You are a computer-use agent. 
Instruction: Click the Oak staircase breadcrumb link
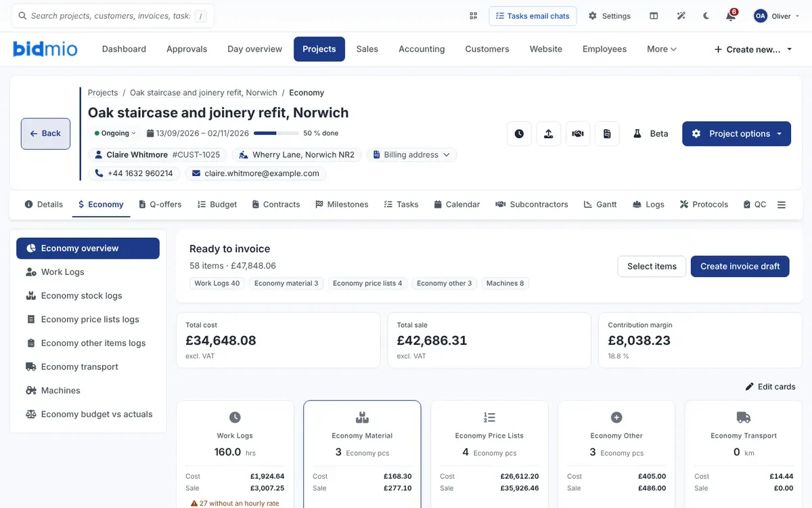tap(204, 93)
